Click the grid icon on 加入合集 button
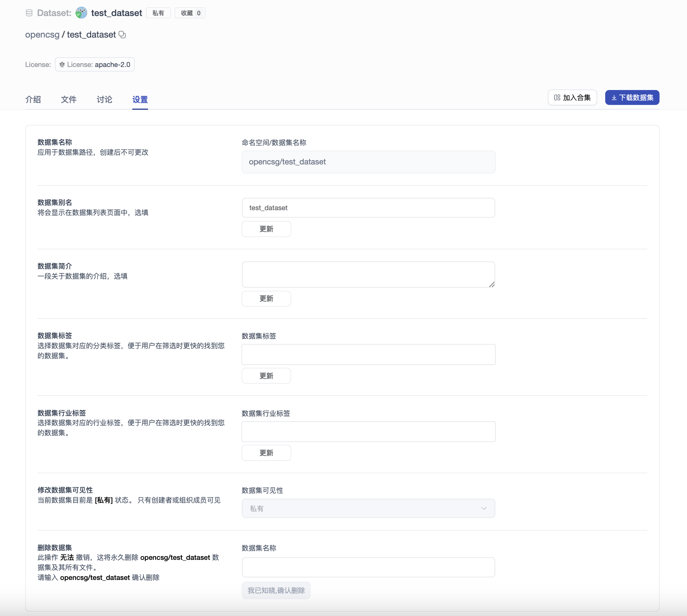This screenshot has height=616, width=687. point(557,97)
